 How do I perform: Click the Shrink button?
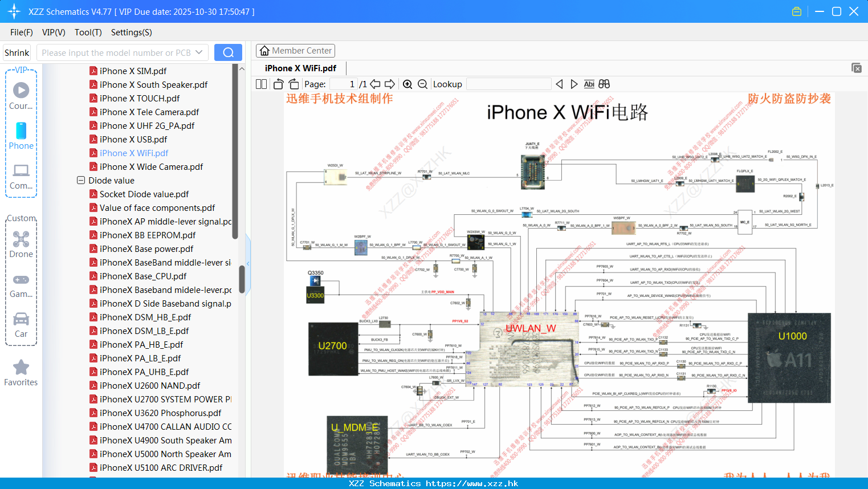17,52
